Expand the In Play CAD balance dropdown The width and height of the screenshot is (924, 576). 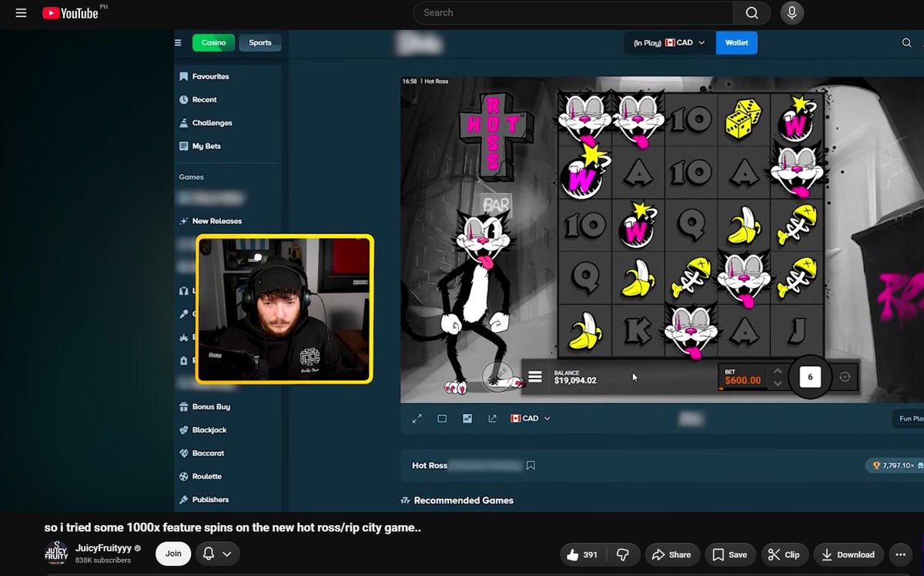pyautogui.click(x=669, y=43)
